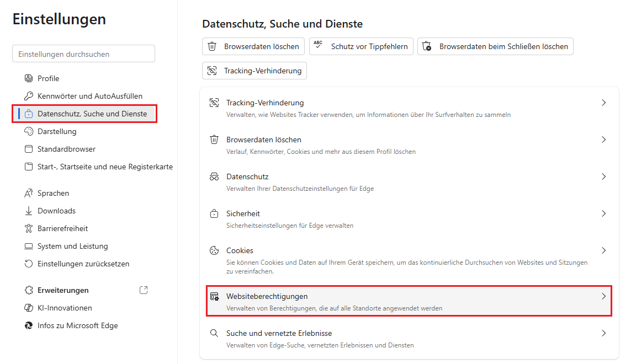Select System und Leistung in sidebar

(x=72, y=246)
